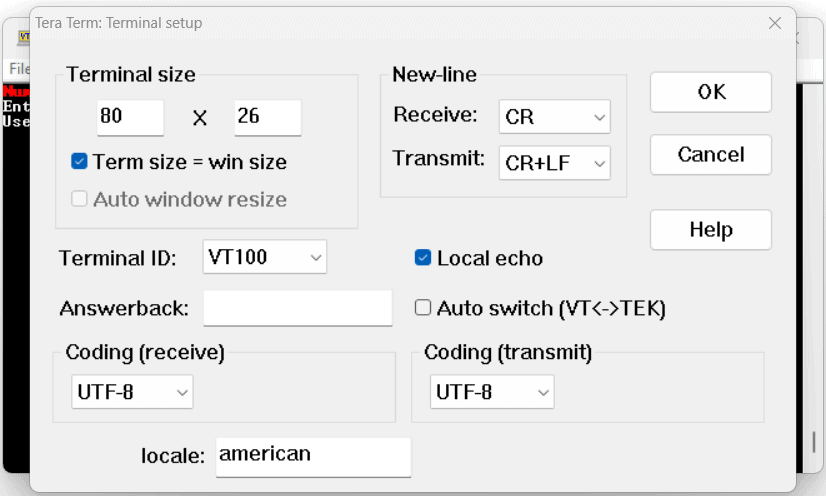The height and width of the screenshot is (496, 826).
Task: Select the terminal height field showing 26
Action: click(267, 117)
